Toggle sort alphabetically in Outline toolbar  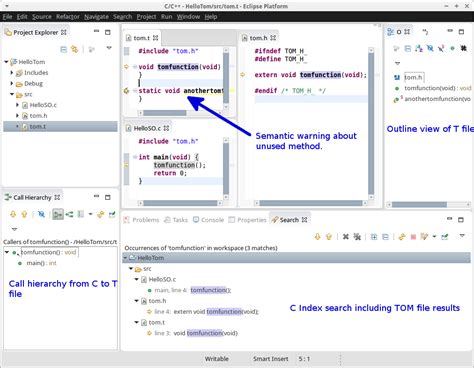pyautogui.click(x=419, y=49)
